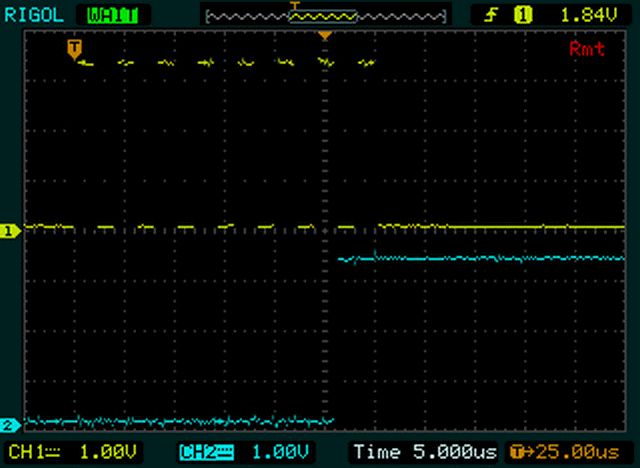
Task: Click the waveform memory overview bar at top
Action: (x=326, y=17)
